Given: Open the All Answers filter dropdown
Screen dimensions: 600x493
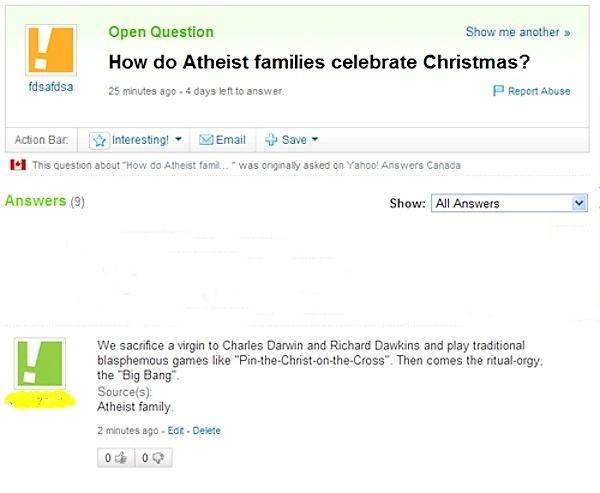Looking at the screenshot, I should [x=509, y=203].
